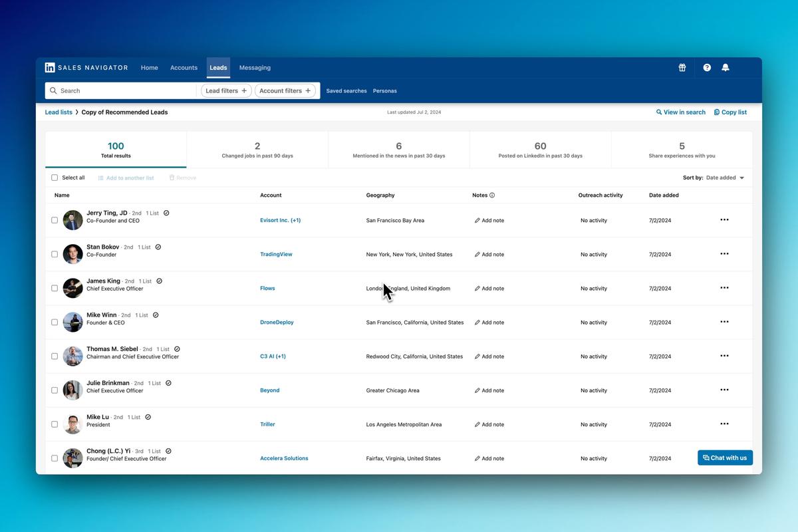Viewport: 798px width, 532px height.
Task: Filter by Changed jobs in past 90 days
Action: tap(257, 150)
